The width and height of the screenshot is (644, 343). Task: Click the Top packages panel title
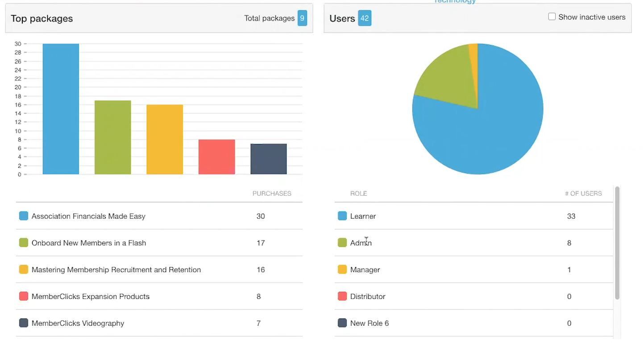[x=42, y=18]
